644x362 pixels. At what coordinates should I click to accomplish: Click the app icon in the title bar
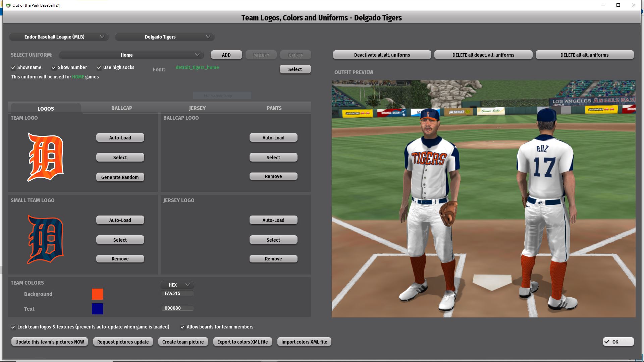pos(8,5)
